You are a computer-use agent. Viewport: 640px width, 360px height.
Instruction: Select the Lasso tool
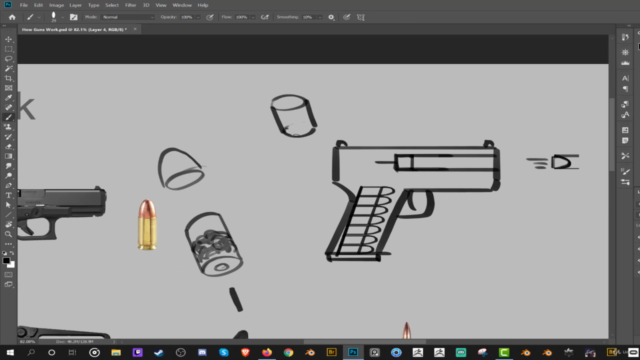click(8, 59)
